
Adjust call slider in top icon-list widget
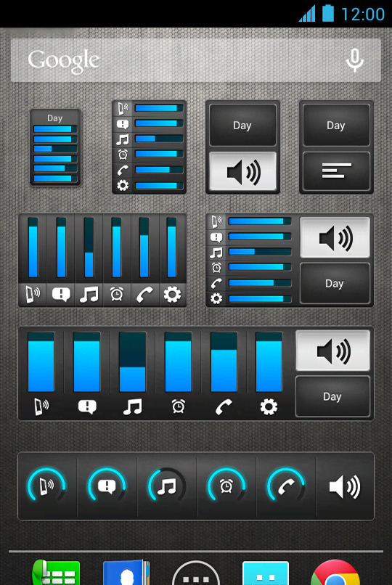[159, 170]
